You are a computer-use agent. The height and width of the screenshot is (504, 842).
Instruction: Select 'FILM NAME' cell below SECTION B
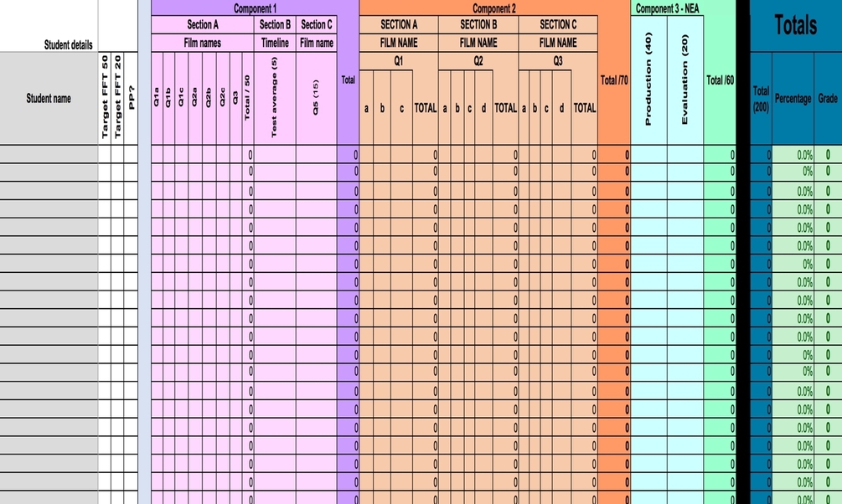tap(478, 43)
